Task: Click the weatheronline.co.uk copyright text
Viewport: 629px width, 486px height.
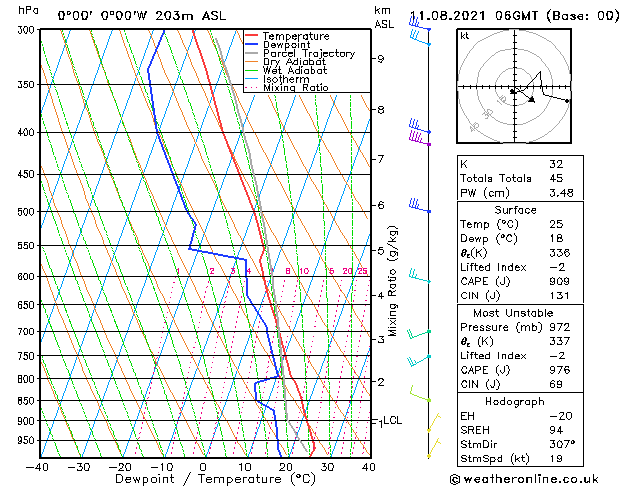Action: click(x=524, y=480)
